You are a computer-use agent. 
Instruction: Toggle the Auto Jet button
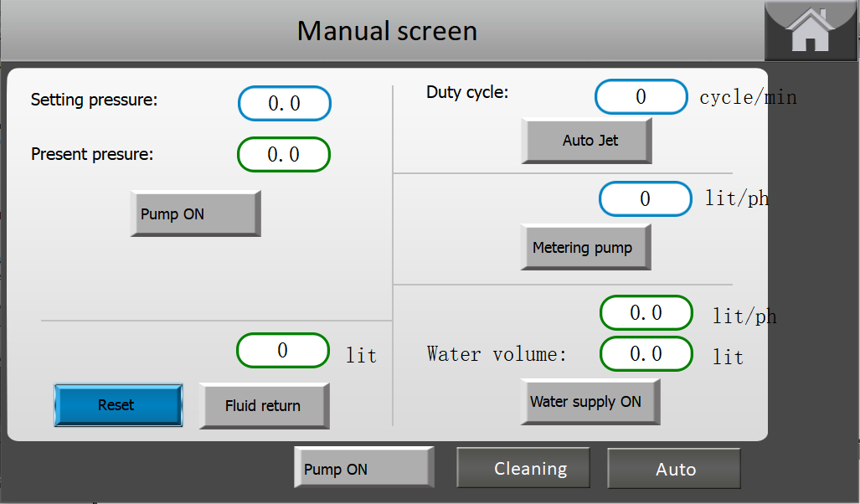pos(586,141)
